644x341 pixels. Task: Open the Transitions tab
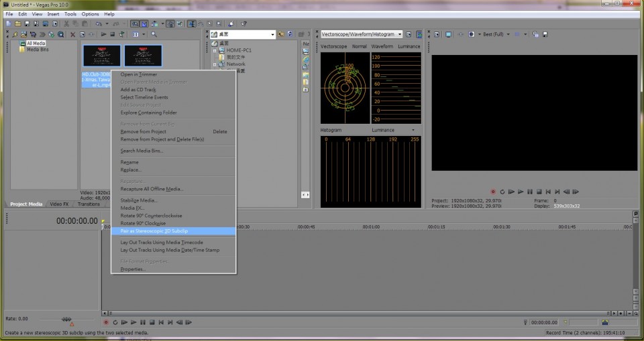(x=89, y=204)
